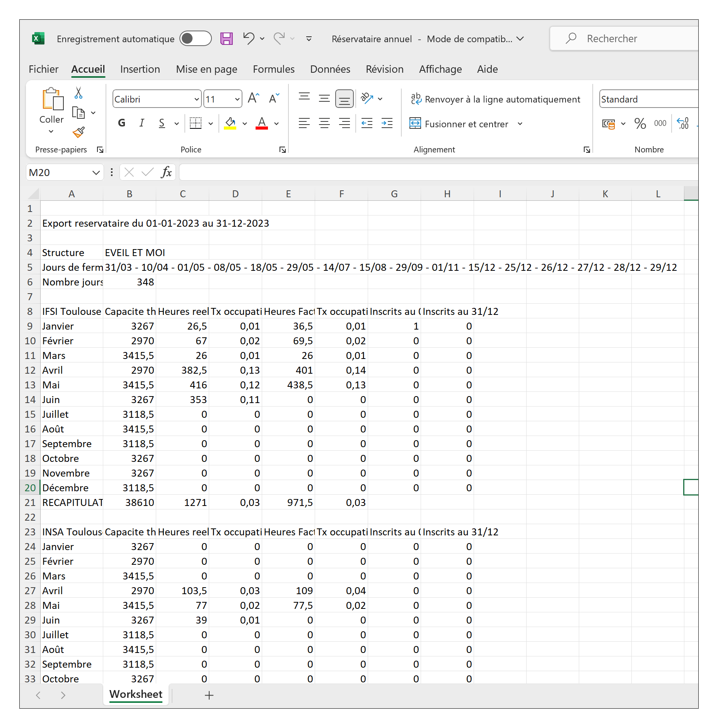Open the Aide tab
The height and width of the screenshot is (728, 718).
coord(487,69)
